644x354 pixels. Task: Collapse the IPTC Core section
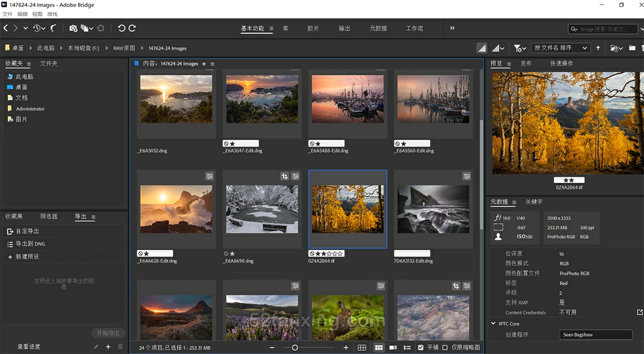[x=493, y=323]
